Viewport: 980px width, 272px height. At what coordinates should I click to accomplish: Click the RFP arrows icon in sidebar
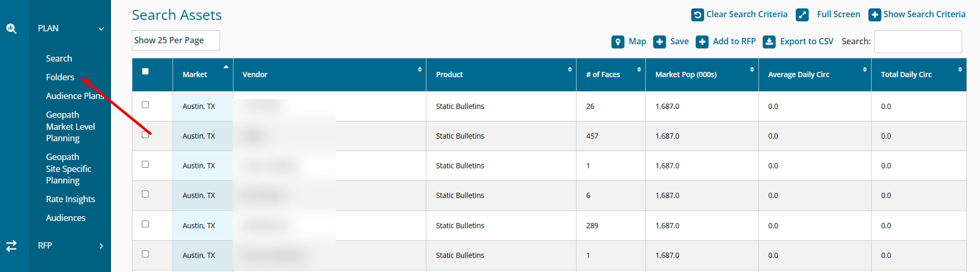point(11,245)
